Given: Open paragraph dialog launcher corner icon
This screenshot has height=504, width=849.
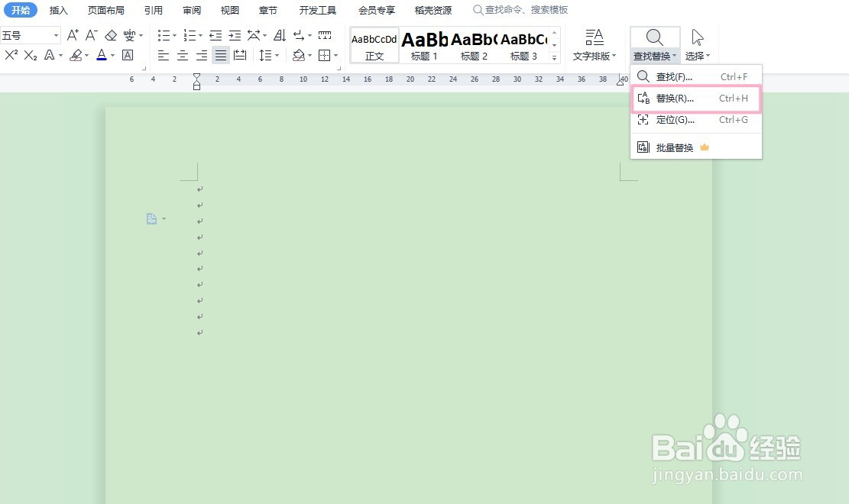Looking at the screenshot, I should point(339,68).
